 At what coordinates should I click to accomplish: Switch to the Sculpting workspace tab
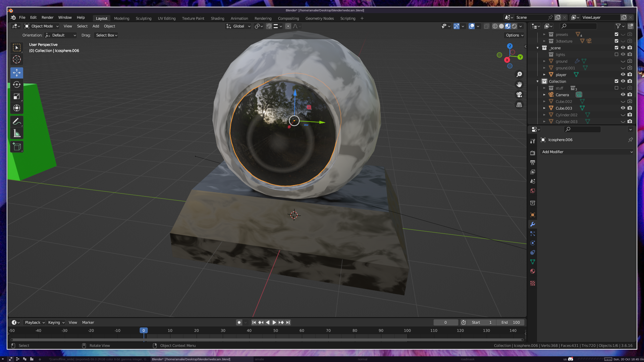tap(143, 18)
